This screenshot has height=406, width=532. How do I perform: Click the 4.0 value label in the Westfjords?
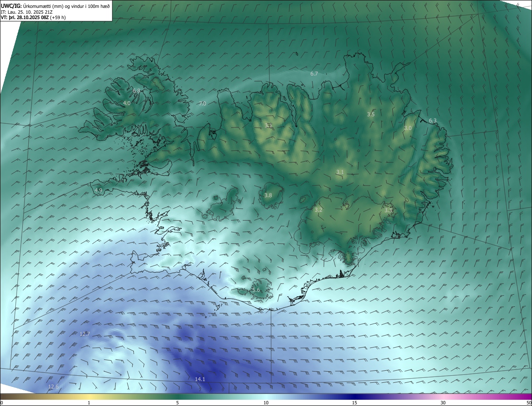pyautogui.click(x=127, y=103)
